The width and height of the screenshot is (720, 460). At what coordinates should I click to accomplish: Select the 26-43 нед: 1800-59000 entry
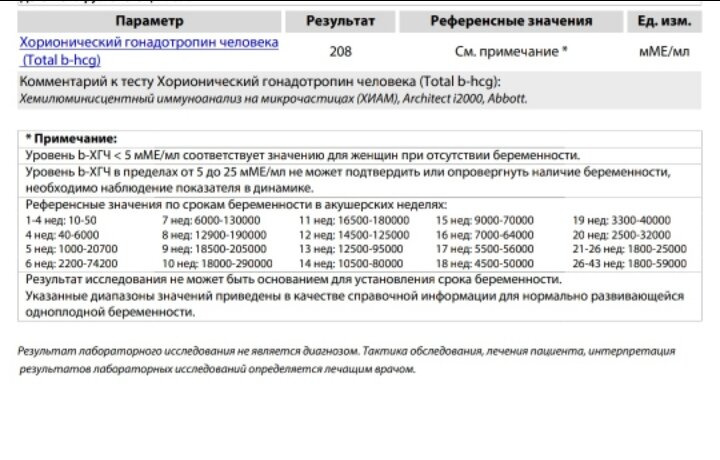tap(630, 263)
